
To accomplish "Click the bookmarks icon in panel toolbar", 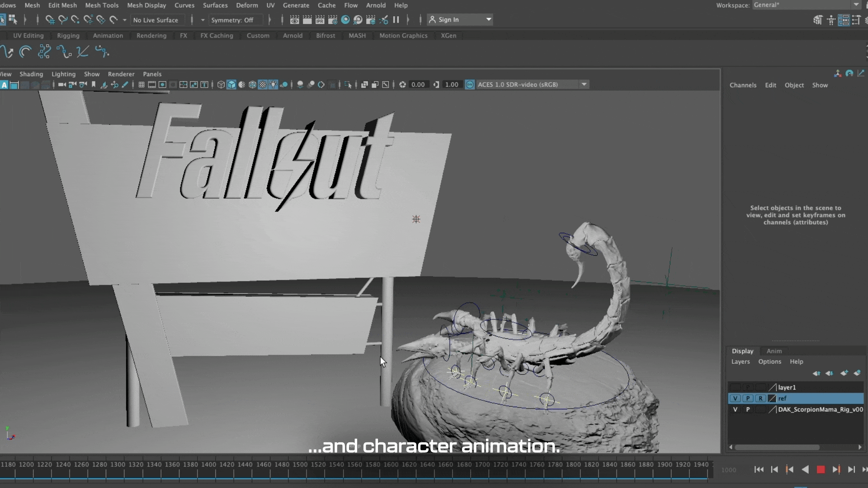I will [x=94, y=84].
